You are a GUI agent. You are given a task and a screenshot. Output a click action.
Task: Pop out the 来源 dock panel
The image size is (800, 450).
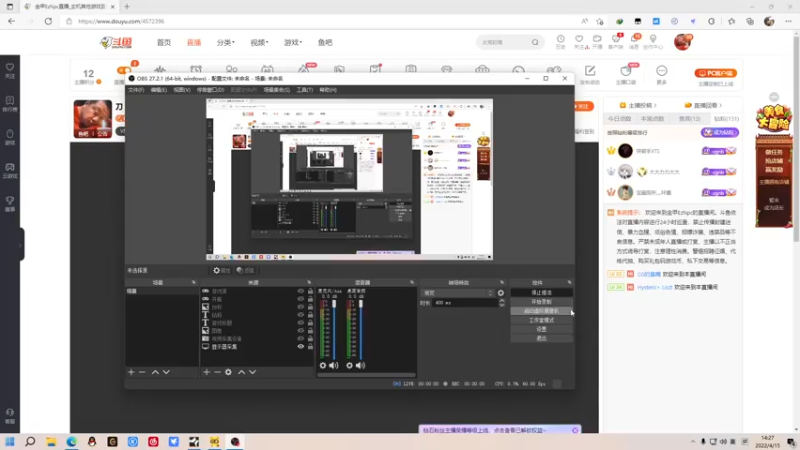[x=309, y=282]
